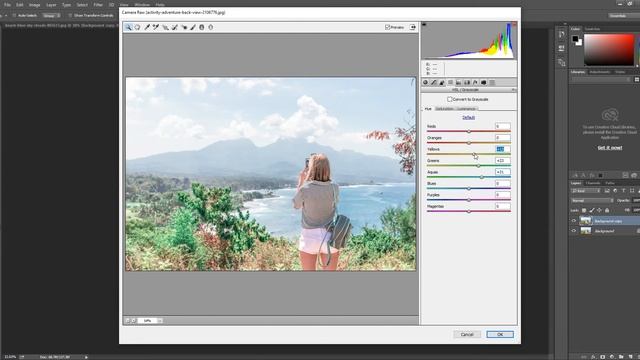Switch to the Hue tab
Screen dimensions: 640x360
(428, 109)
